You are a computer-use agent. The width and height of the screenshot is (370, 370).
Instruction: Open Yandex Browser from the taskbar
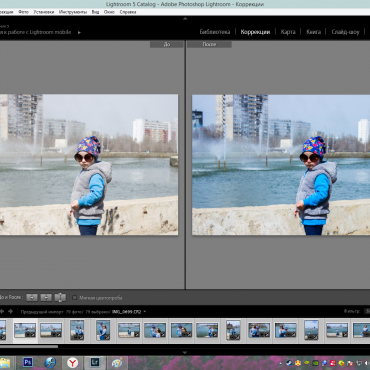(x=72, y=363)
